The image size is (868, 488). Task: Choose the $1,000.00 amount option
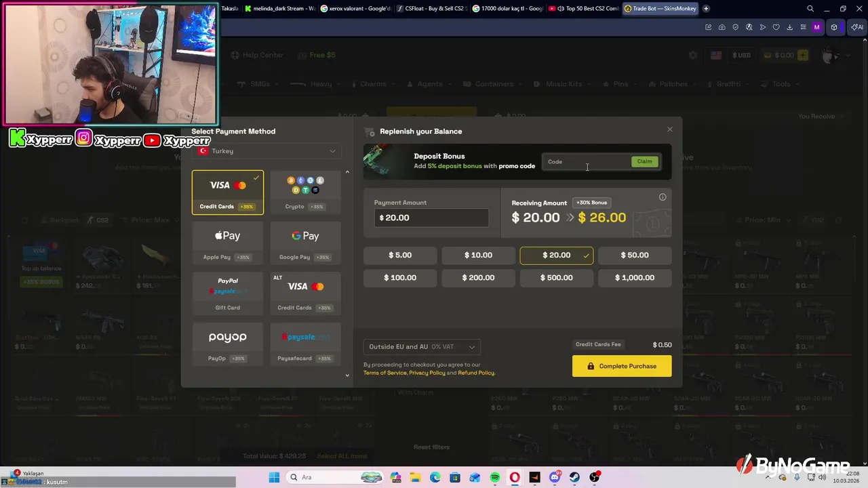click(635, 277)
